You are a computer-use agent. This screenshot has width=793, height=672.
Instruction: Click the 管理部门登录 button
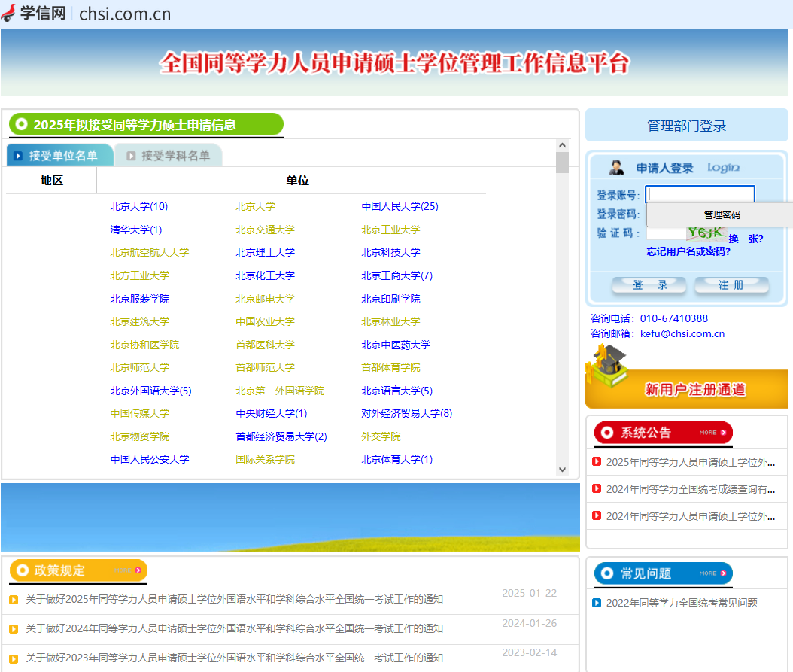click(686, 126)
